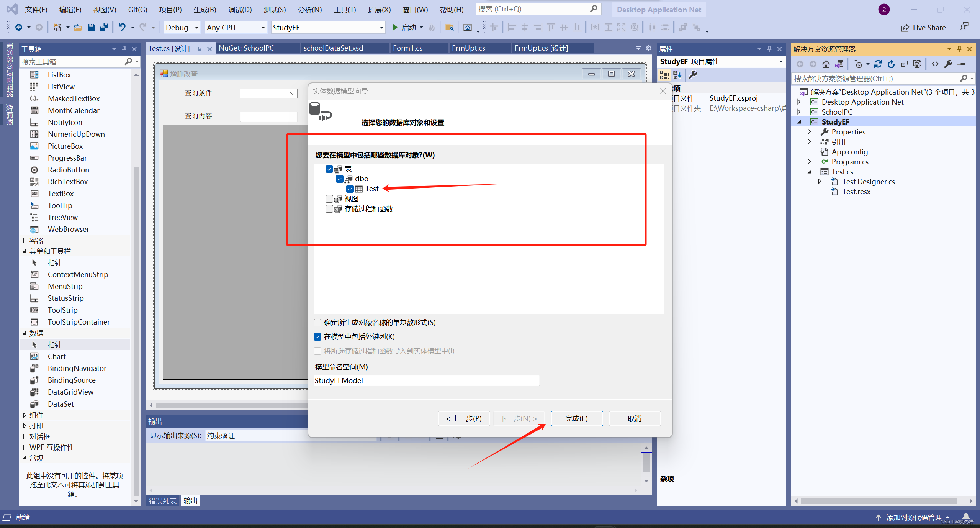This screenshot has height=528, width=980.
Task: Click Solution Explorer properties wrench icon
Action: [x=948, y=64]
